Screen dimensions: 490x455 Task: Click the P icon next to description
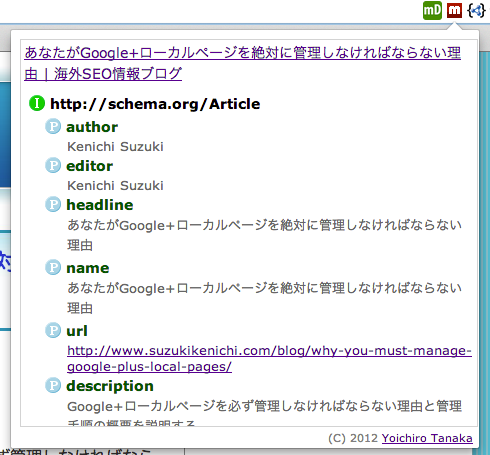coord(53,385)
